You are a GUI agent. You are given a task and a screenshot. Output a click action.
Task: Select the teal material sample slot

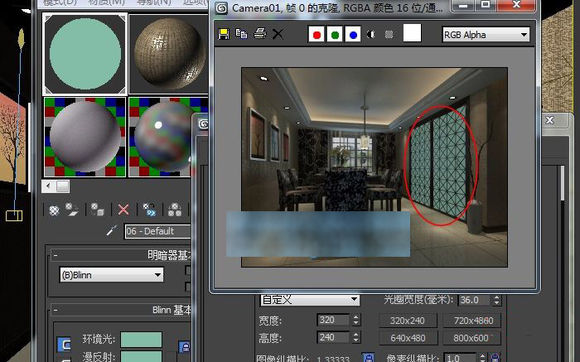[x=85, y=54]
